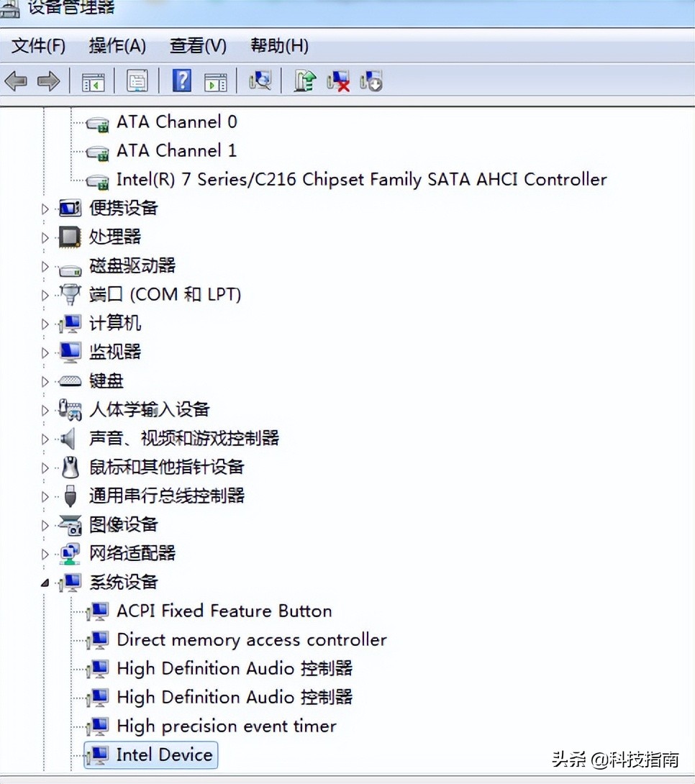Collapse the 系统设备 category
695x784 pixels.
tap(45, 582)
